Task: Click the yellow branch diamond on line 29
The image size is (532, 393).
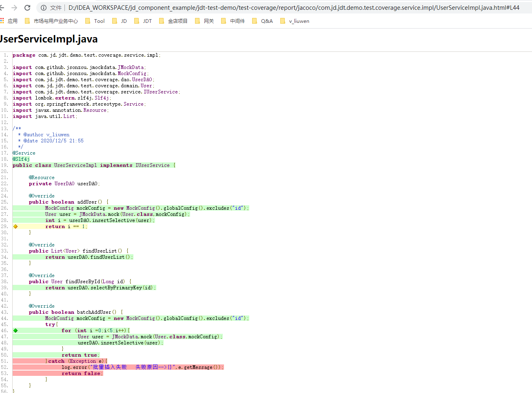Action: [16, 226]
